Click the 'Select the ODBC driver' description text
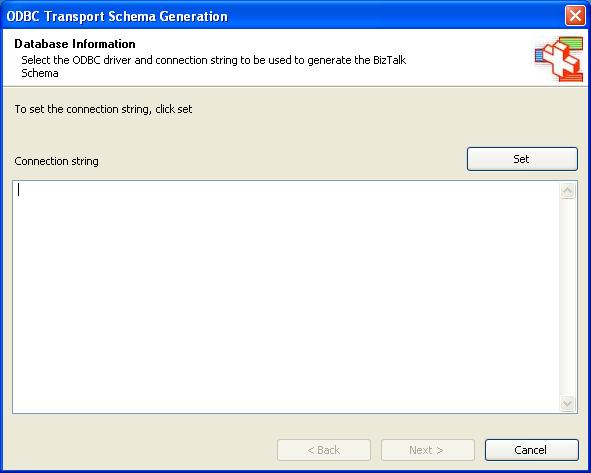This screenshot has width=591, height=473. point(213,66)
